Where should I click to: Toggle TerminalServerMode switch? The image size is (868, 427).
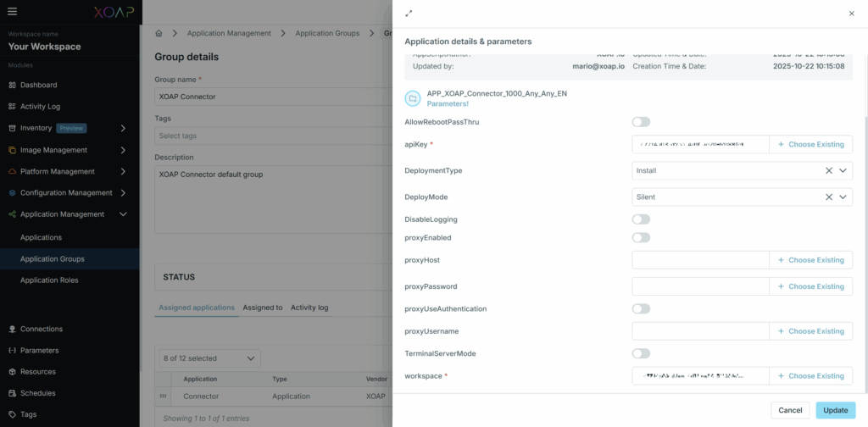641,353
